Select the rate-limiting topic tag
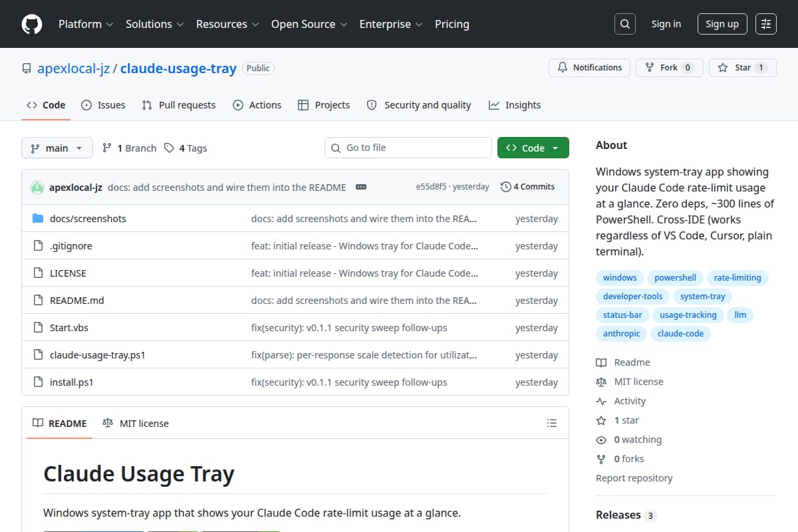The width and height of the screenshot is (798, 532). coord(737,278)
